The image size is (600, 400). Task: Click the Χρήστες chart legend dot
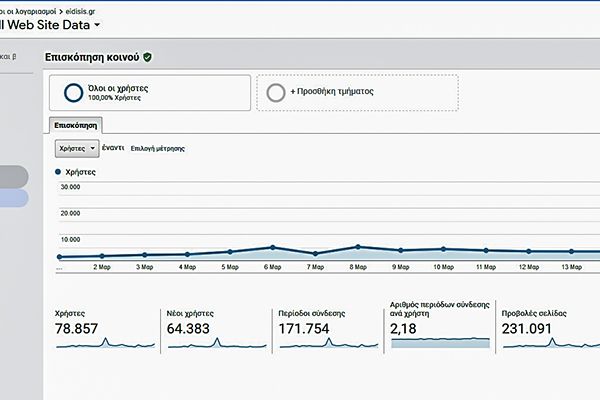(58, 172)
